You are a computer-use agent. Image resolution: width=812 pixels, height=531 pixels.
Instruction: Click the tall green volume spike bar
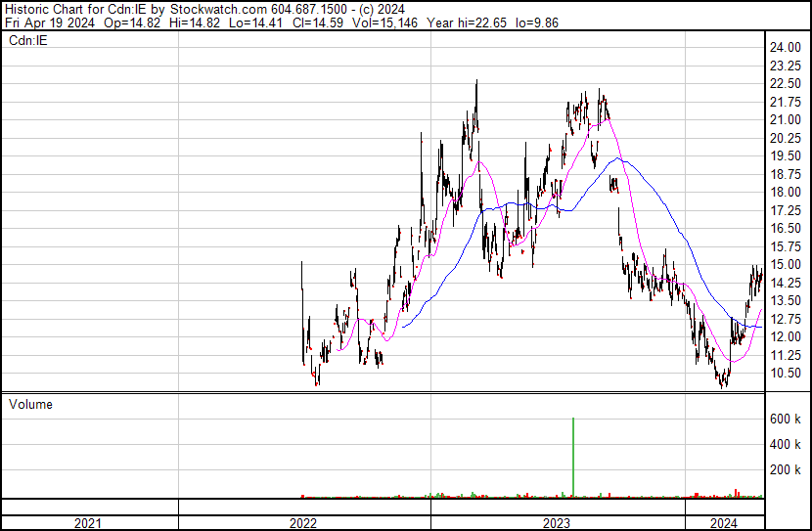(572, 458)
